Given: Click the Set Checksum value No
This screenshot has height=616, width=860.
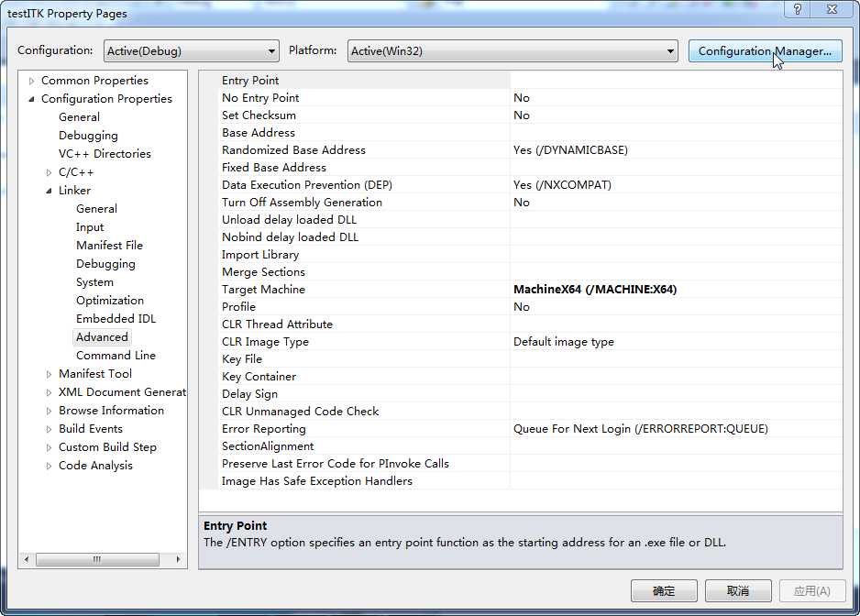Looking at the screenshot, I should 676,115.
